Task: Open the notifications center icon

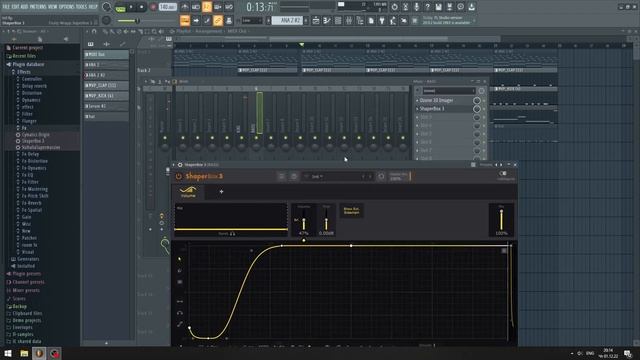Action: [628, 353]
